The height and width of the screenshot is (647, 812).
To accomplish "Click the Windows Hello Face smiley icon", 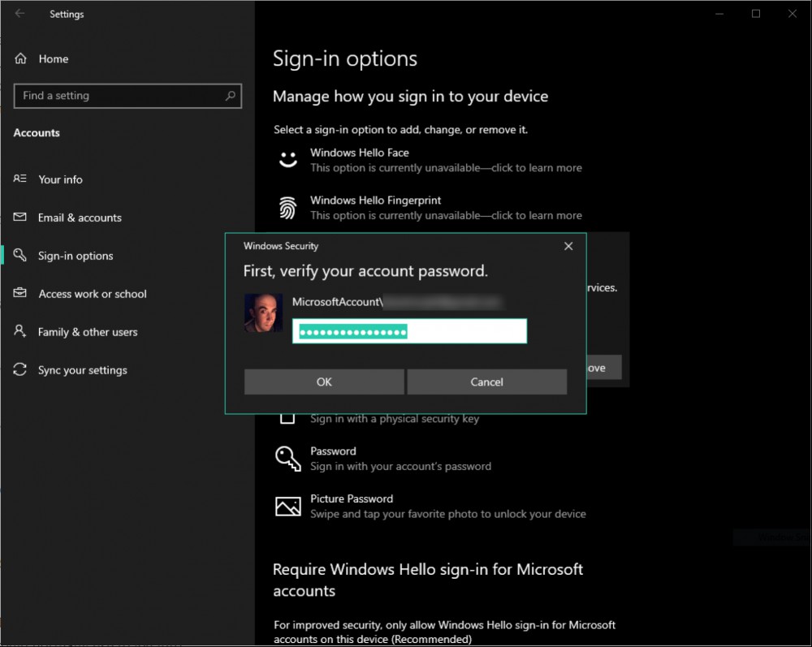I will point(288,159).
